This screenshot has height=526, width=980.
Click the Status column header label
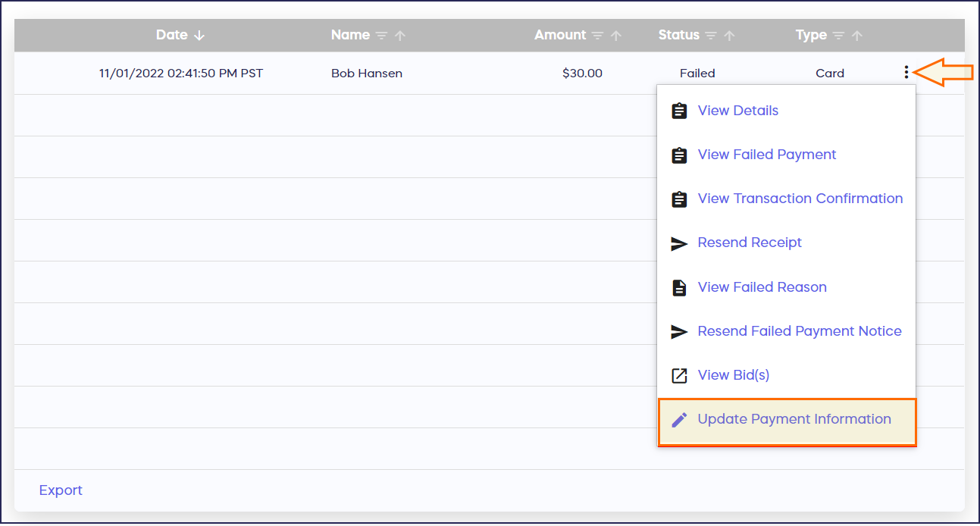pyautogui.click(x=679, y=35)
